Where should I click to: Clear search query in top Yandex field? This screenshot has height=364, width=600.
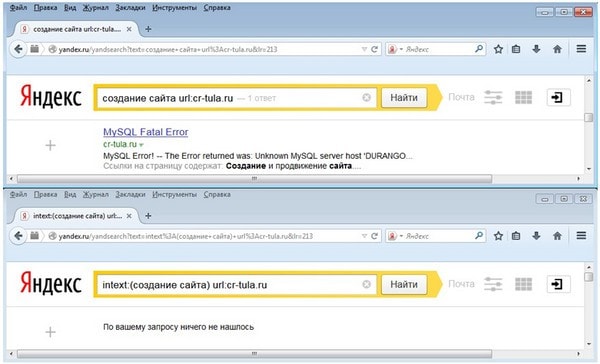pyautogui.click(x=366, y=98)
